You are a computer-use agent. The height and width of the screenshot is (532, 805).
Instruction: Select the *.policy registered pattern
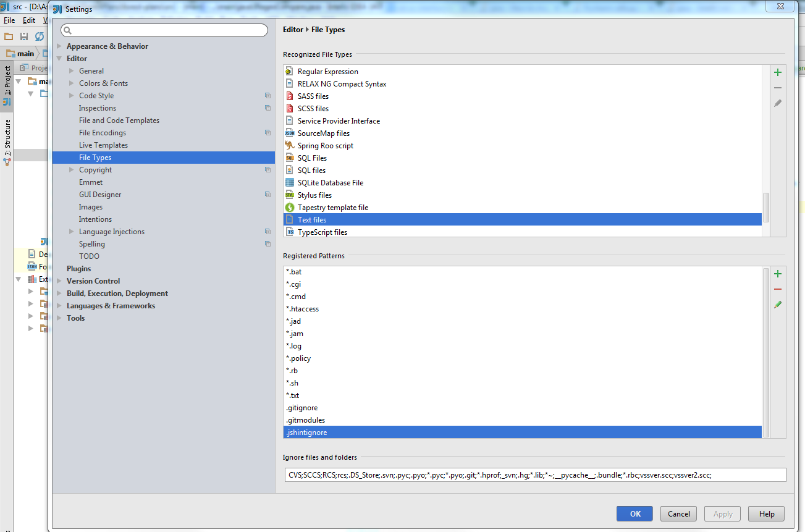point(523,358)
